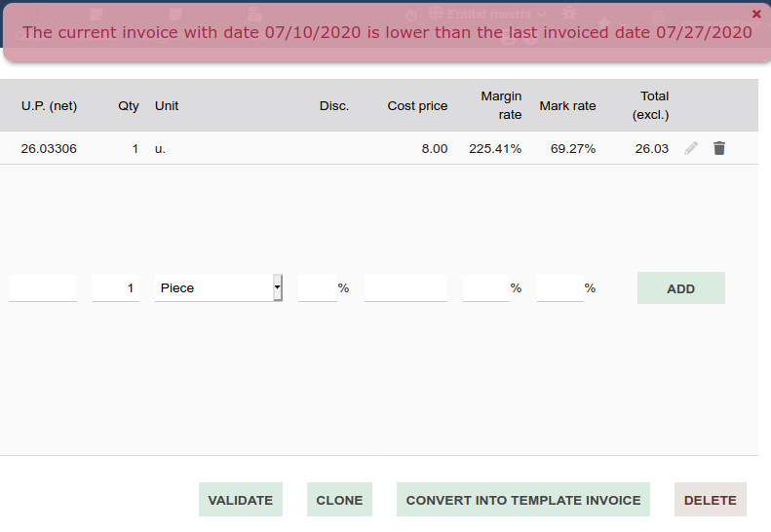The height and width of the screenshot is (532, 771).
Task: Focus the new line U.P. (net) field
Action: [x=43, y=287]
